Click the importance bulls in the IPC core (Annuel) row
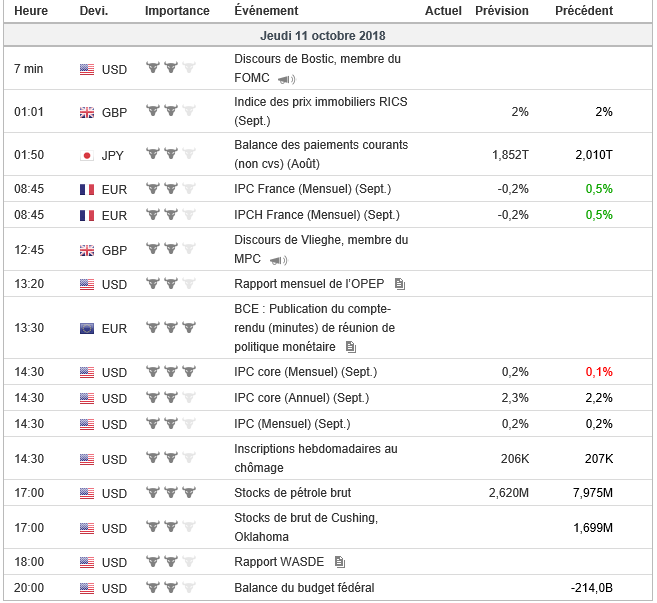657x603 pixels. (170, 398)
